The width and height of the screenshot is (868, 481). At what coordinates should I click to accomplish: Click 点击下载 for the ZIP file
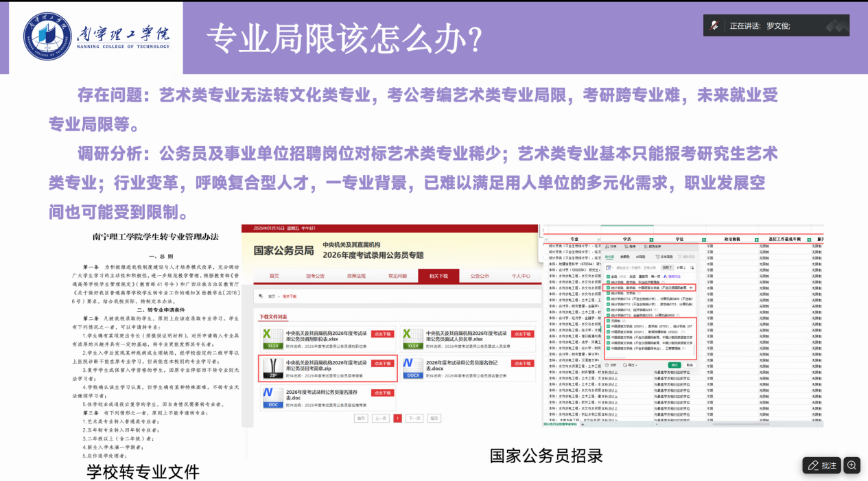pyautogui.click(x=382, y=364)
